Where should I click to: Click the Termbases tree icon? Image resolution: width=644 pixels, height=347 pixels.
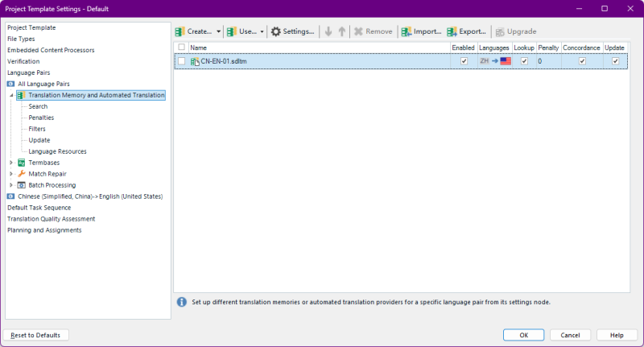coord(21,163)
